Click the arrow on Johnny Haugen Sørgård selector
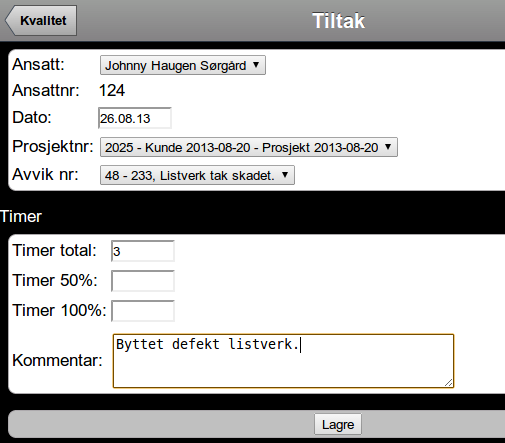 [x=256, y=65]
